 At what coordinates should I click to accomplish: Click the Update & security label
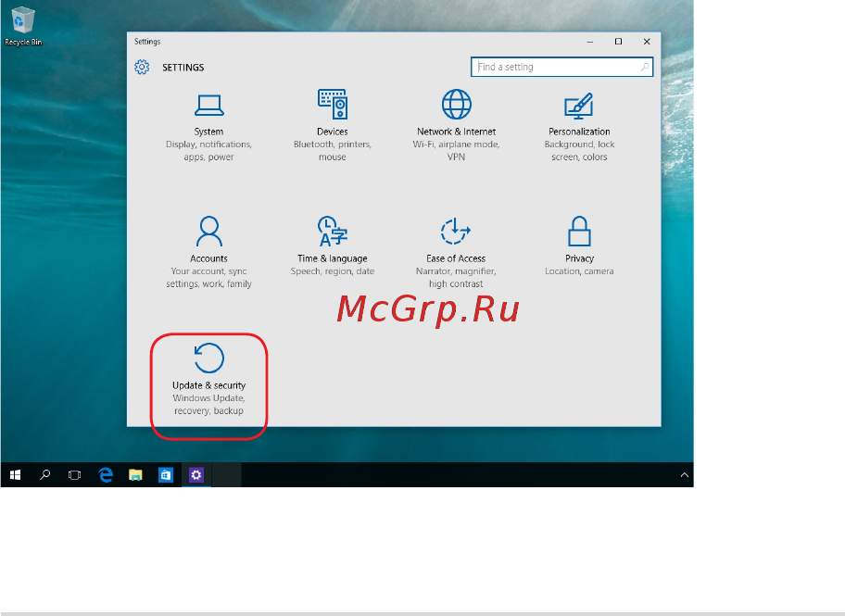tap(209, 385)
